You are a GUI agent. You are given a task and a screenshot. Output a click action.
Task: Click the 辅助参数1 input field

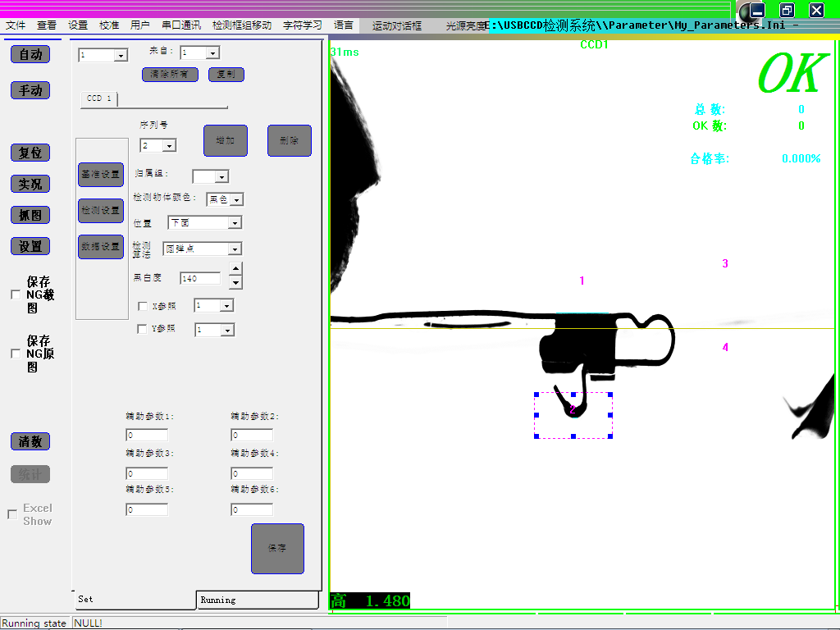147,435
